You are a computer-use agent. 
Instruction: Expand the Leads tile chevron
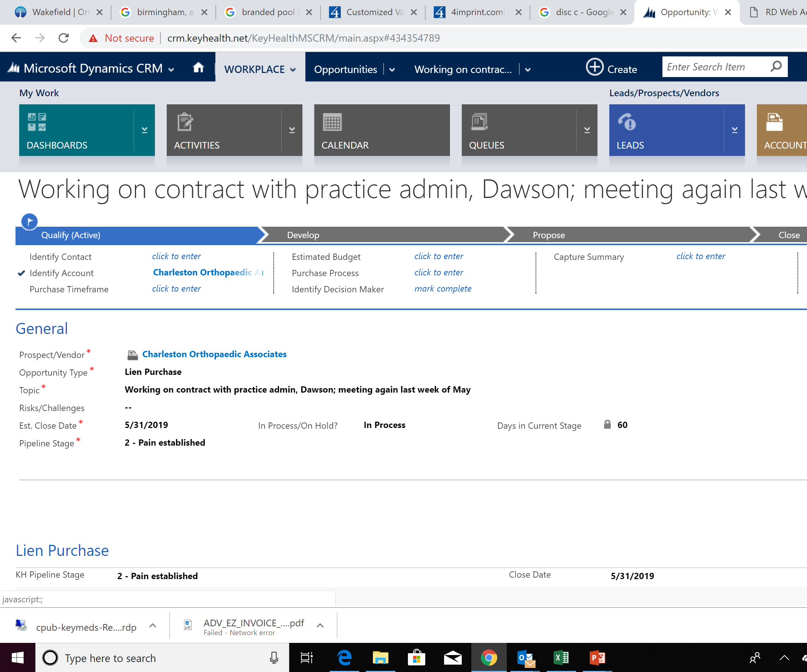[x=735, y=129]
